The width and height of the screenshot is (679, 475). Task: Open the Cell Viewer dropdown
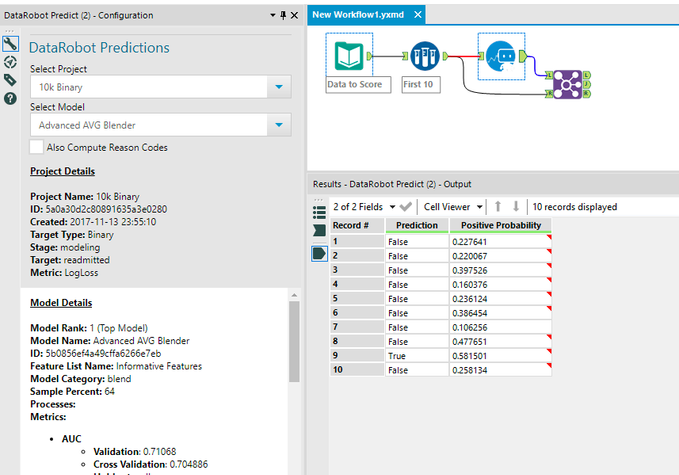click(x=480, y=207)
